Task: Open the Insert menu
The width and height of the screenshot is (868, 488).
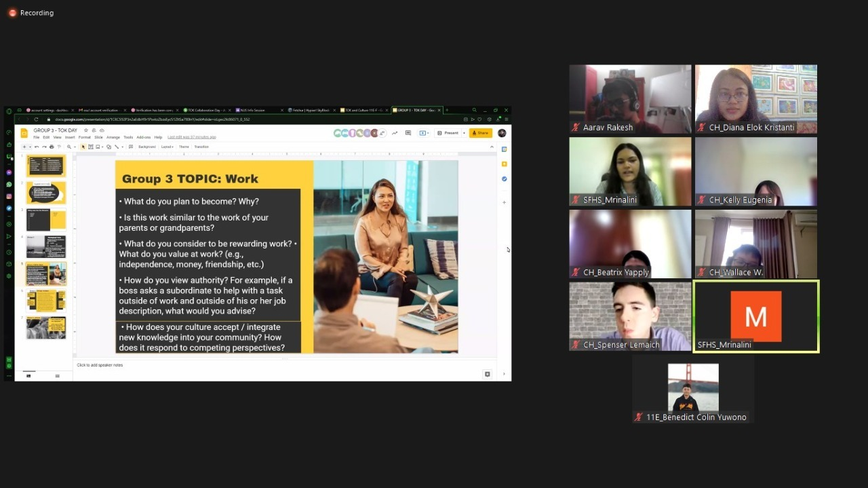Action: (70, 137)
